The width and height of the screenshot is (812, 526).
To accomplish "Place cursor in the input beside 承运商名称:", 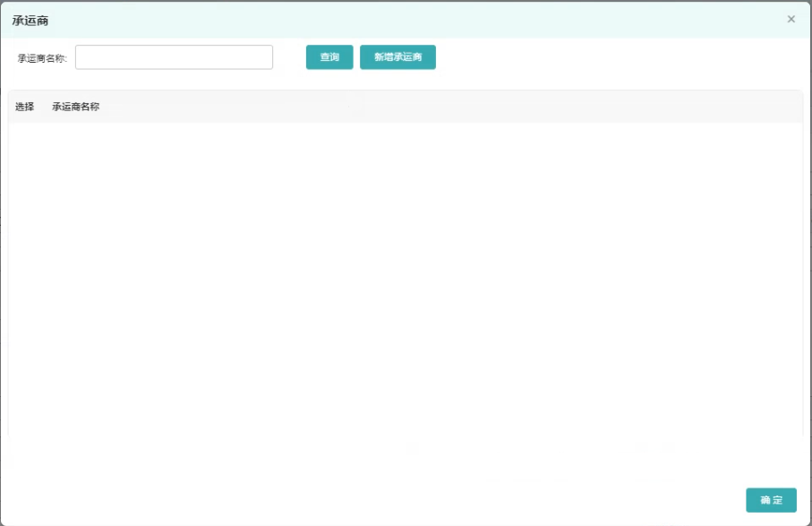I will pos(174,57).
